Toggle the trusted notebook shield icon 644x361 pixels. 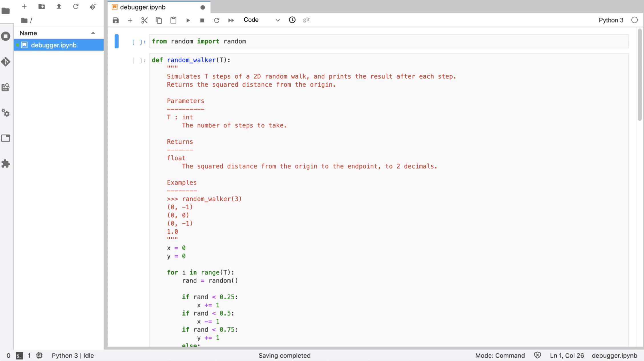537,355
